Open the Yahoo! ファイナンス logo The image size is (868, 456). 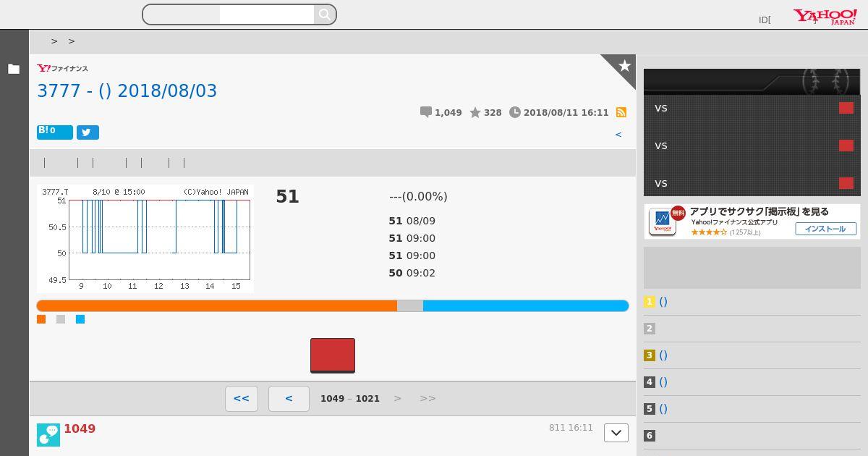coord(62,68)
